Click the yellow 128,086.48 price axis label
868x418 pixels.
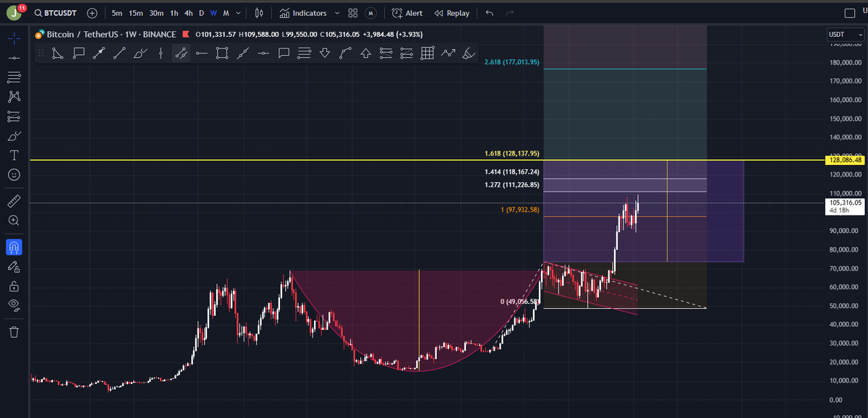(x=844, y=160)
